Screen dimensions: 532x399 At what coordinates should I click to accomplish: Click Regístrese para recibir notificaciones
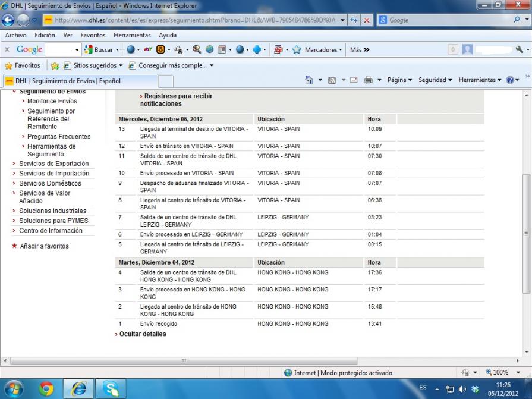[177, 100]
